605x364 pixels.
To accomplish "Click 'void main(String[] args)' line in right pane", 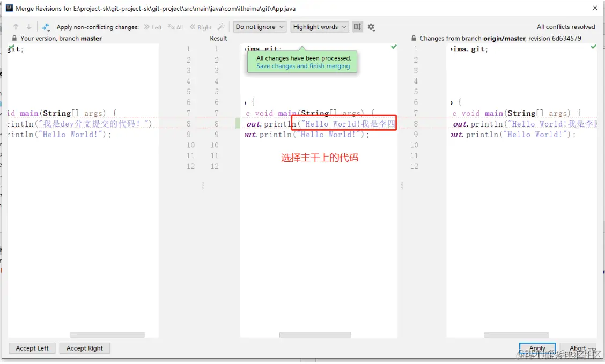I will (517, 113).
